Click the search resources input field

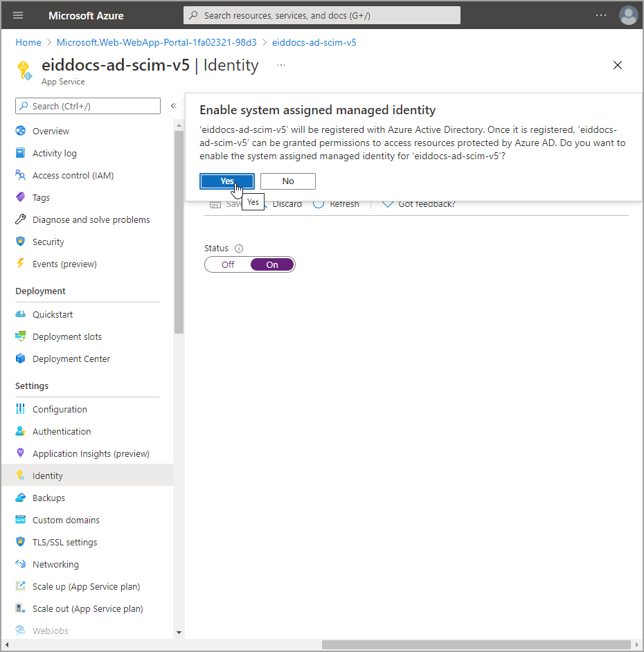tap(322, 15)
